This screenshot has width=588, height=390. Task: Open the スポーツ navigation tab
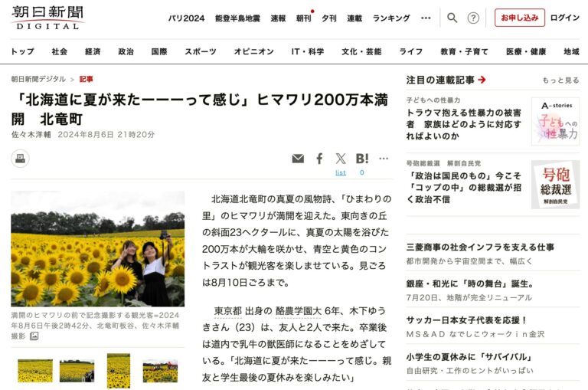[x=200, y=51]
